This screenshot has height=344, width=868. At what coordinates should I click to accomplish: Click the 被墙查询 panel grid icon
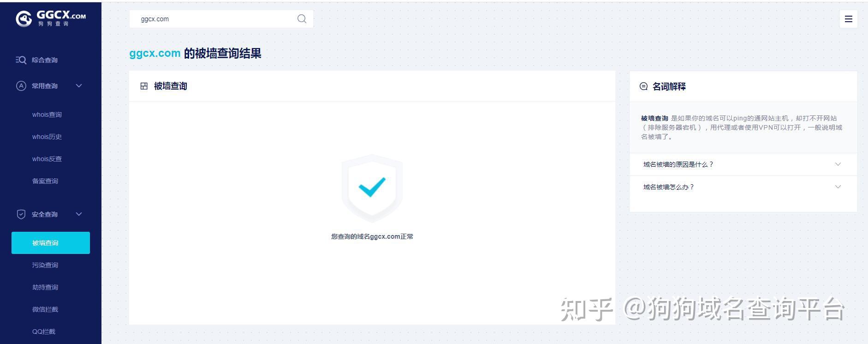(x=144, y=86)
